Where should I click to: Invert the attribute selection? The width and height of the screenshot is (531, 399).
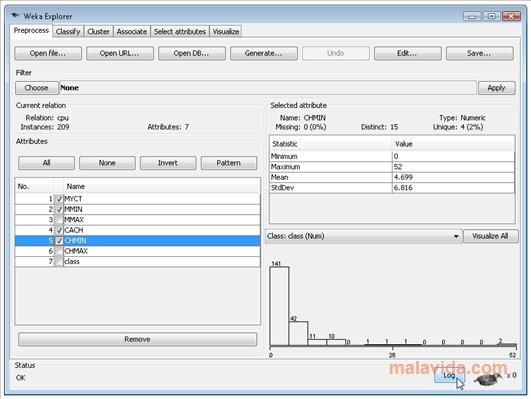[x=168, y=163]
